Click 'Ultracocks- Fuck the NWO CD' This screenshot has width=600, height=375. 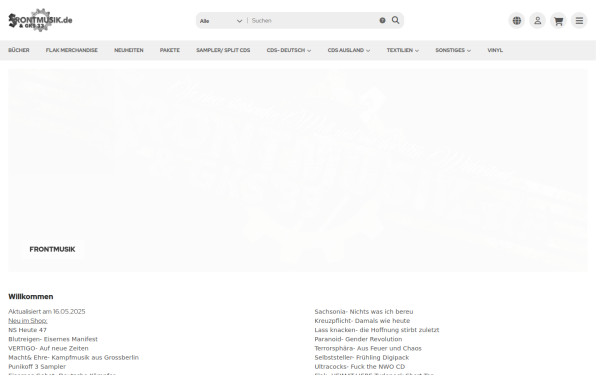[x=360, y=367]
